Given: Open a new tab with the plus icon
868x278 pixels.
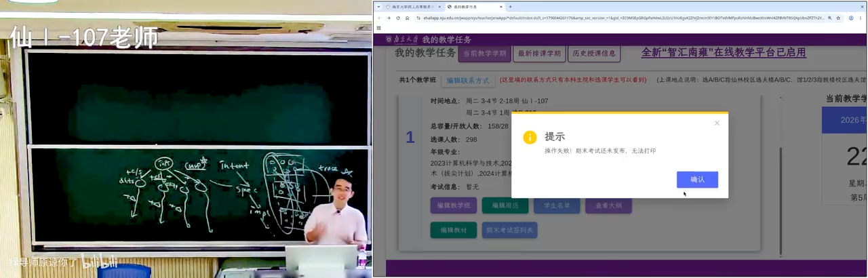Looking at the screenshot, I should 510,7.
